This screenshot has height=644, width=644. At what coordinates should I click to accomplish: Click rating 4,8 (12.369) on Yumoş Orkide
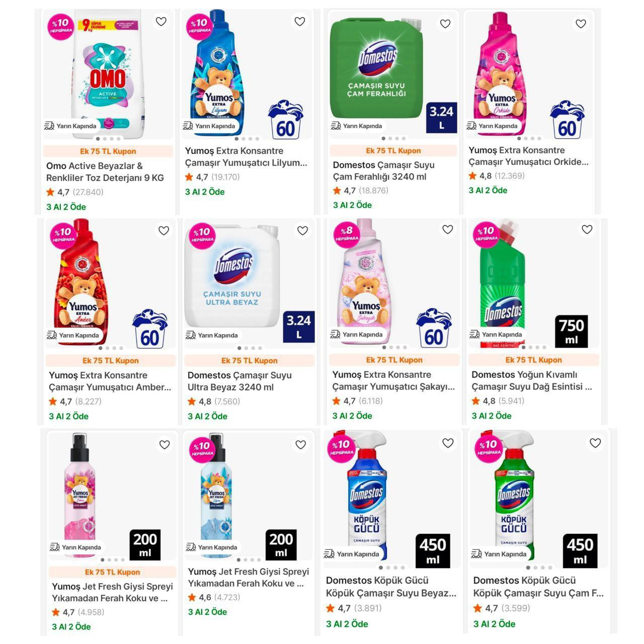[x=497, y=176]
